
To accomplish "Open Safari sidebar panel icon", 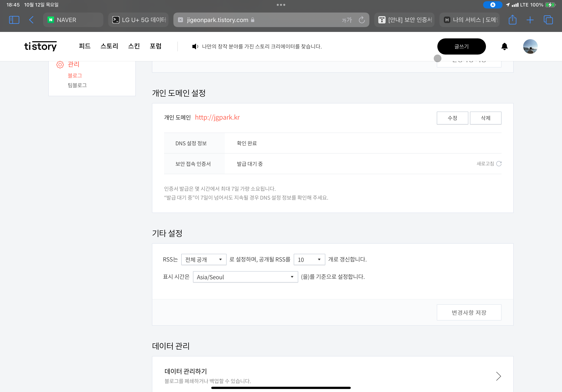I will pyautogui.click(x=14, y=20).
